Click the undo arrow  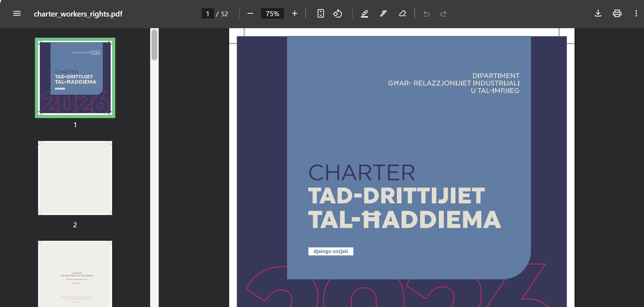coord(426,14)
